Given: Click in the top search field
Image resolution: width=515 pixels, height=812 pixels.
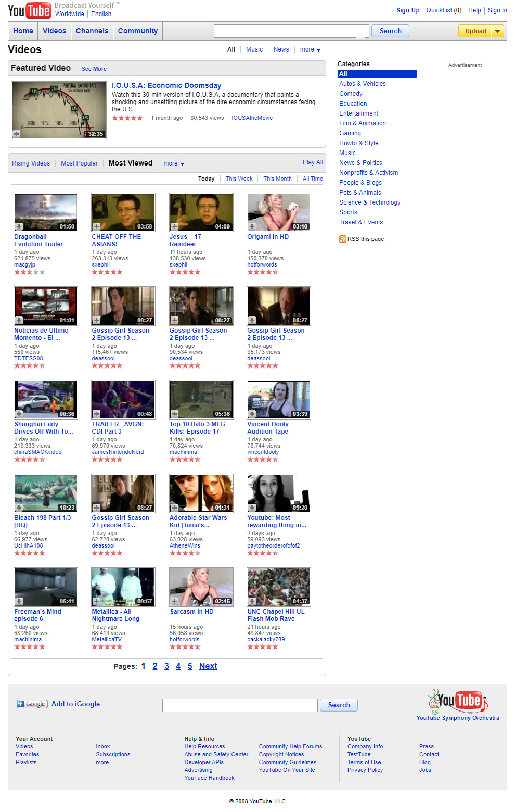Looking at the screenshot, I should tap(291, 31).
